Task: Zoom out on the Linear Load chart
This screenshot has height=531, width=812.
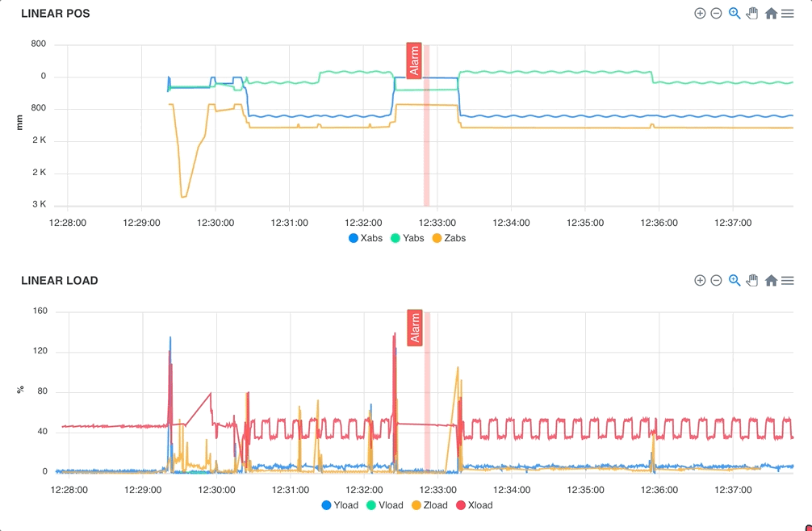Action: [x=716, y=281]
